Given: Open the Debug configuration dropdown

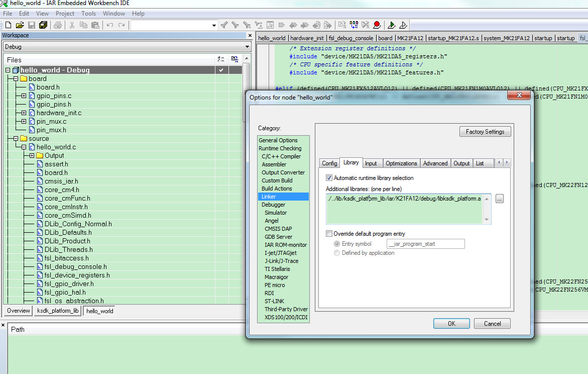Looking at the screenshot, I should 247,47.
